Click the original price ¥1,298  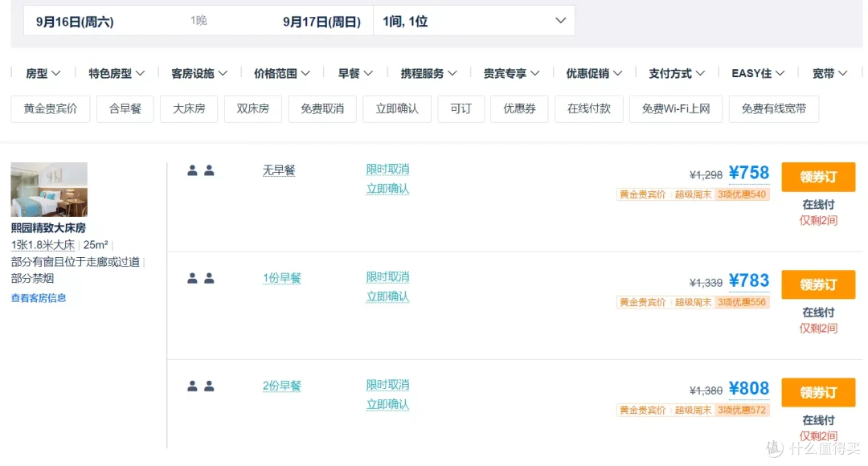tap(706, 175)
